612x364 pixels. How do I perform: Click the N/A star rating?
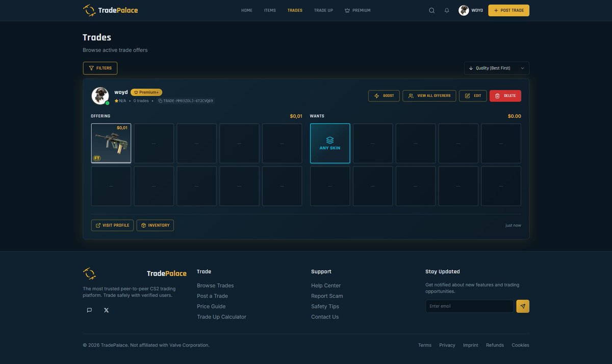click(120, 101)
